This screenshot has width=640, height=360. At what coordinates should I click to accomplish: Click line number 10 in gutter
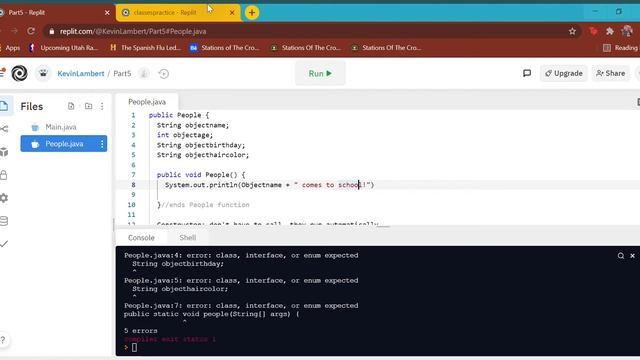pyautogui.click(x=131, y=205)
